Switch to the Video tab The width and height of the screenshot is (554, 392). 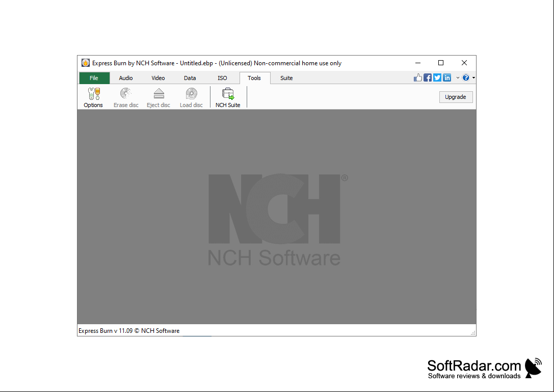(x=158, y=78)
